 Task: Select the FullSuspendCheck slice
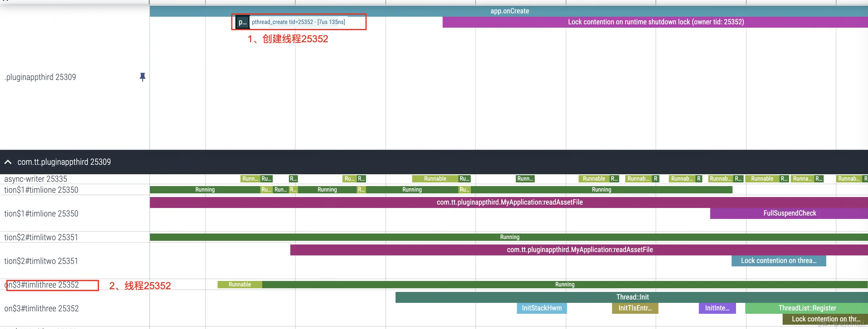point(789,213)
